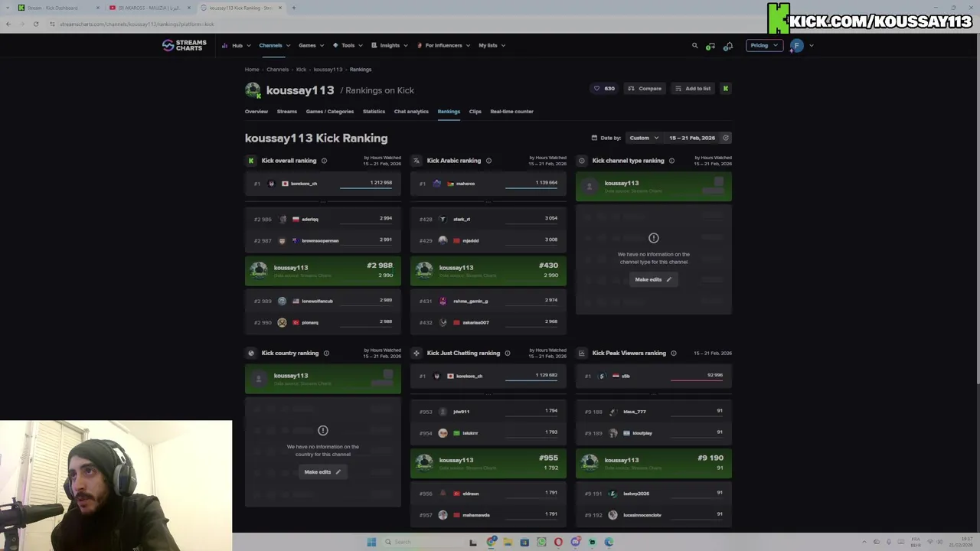Open the compare queue icon beside search
This screenshot has height=551, width=980.
tap(710, 46)
